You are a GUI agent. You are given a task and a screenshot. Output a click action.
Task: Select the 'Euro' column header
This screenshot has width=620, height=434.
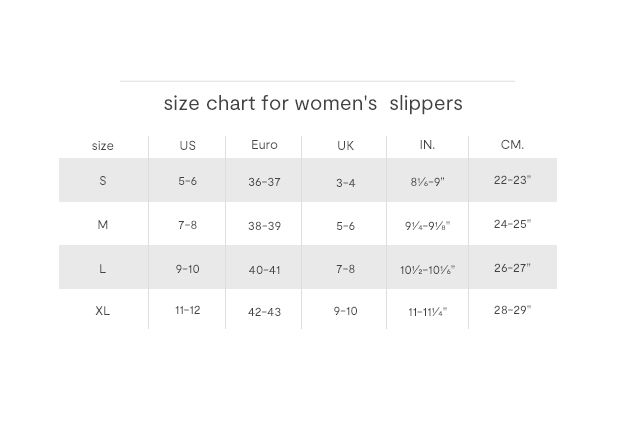click(x=264, y=145)
